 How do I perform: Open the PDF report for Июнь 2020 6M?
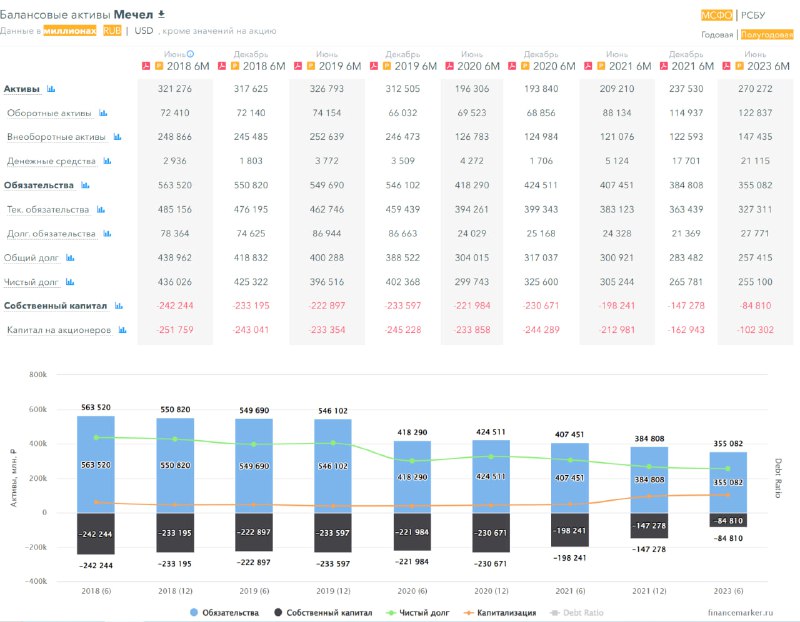tap(449, 66)
